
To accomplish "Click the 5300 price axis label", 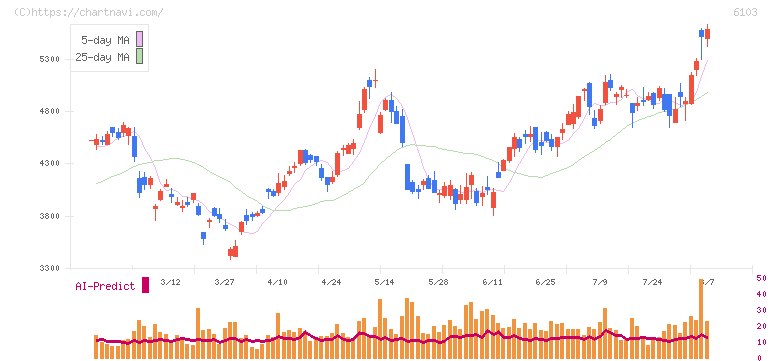I will (49, 59).
